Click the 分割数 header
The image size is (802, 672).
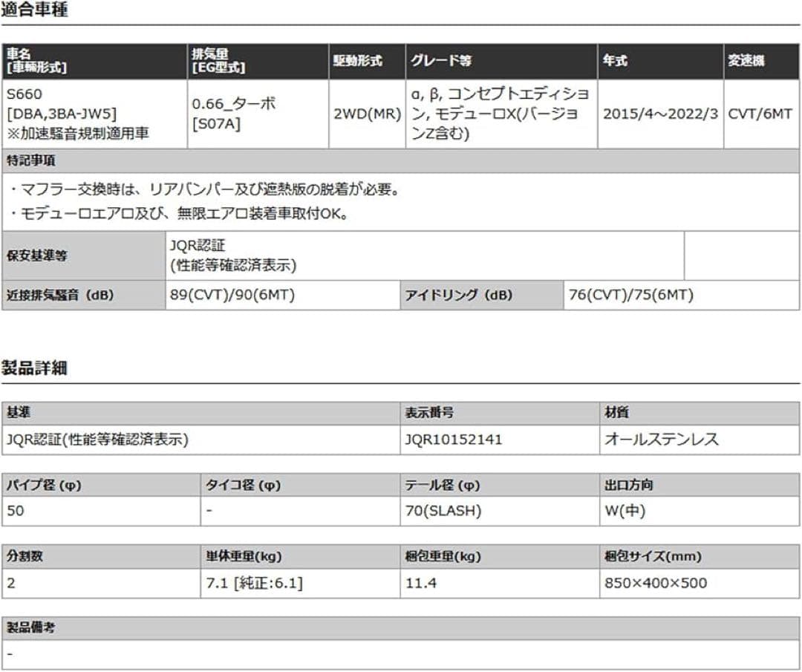[101, 556]
